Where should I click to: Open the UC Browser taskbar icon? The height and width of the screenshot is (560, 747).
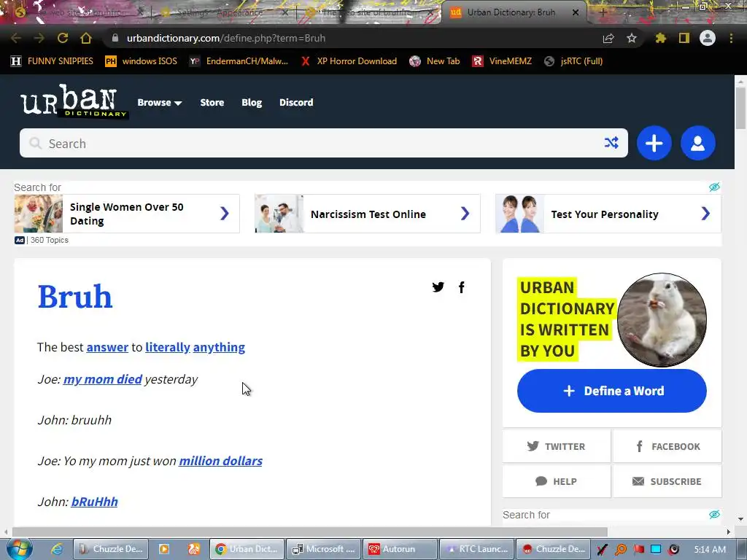193,549
